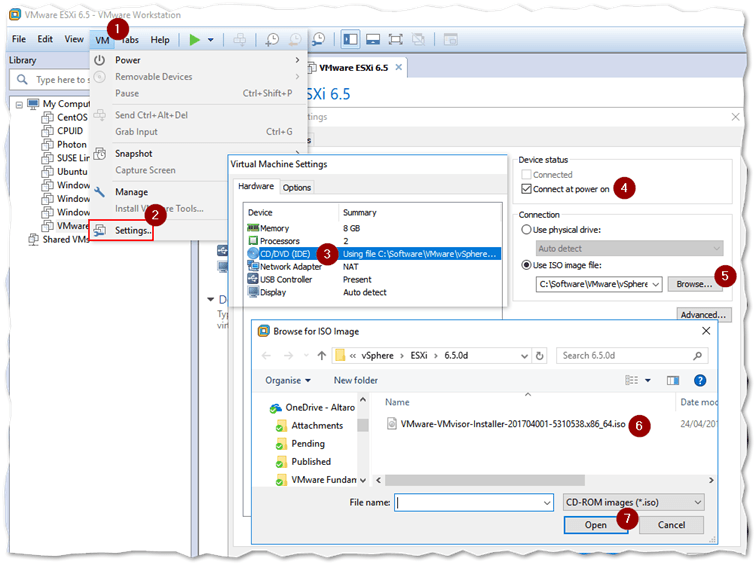Click the Unity mode toolbar icon

(x=418, y=40)
